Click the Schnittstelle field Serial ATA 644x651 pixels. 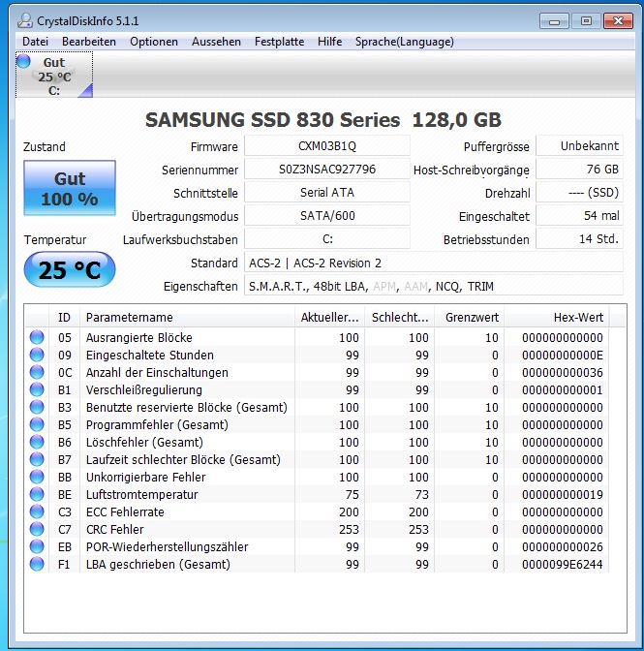click(x=327, y=193)
